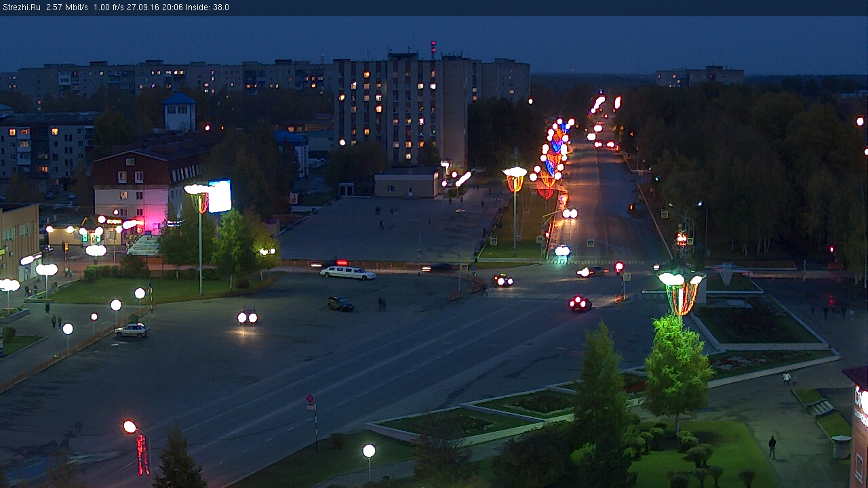Click the "1.00 fr/s" frame rate readout
This screenshot has width=868, height=488.
click(108, 7)
